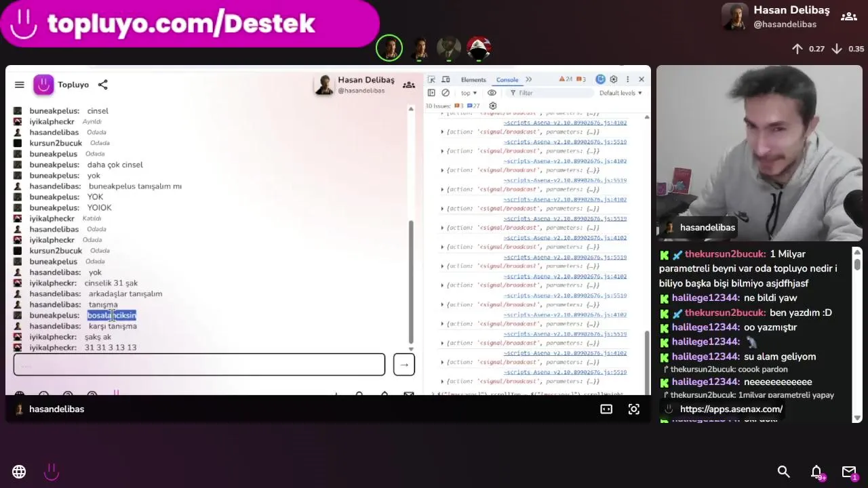The width and height of the screenshot is (868, 488).
Task: Click the caption box icon on stream bar
Action: point(606,409)
